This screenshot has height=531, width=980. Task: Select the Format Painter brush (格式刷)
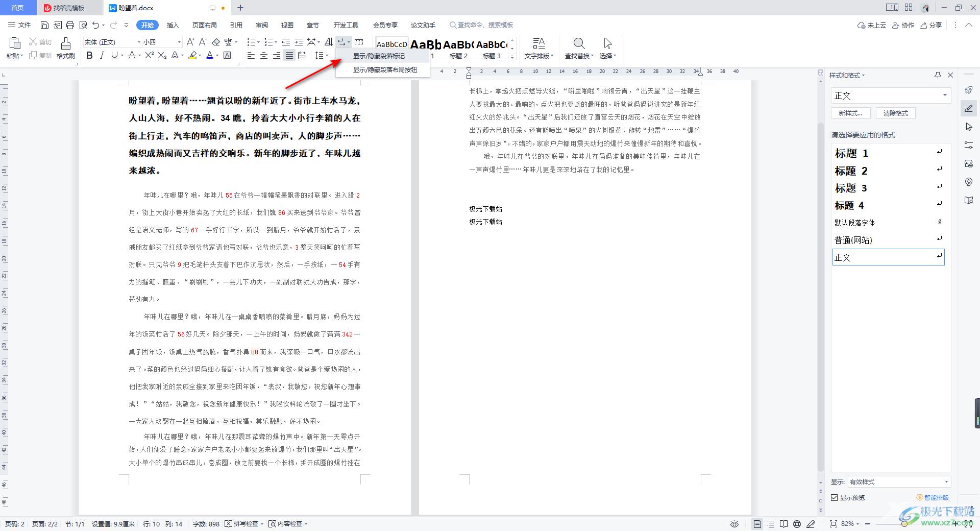(65, 48)
